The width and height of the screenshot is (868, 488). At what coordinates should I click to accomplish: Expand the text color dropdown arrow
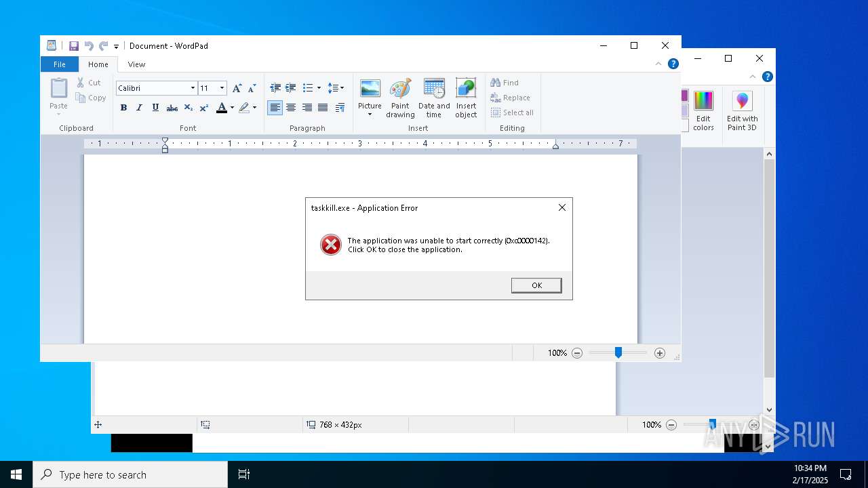[232, 108]
